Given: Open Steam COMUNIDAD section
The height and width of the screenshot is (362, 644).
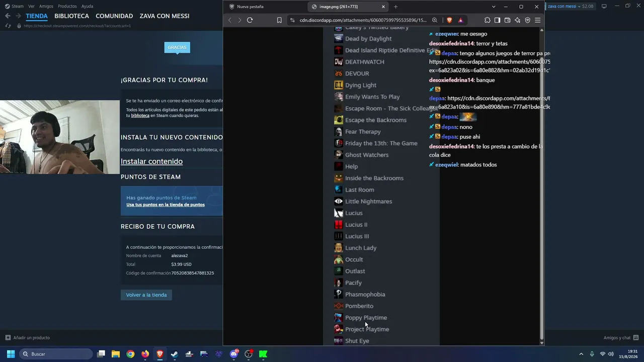Looking at the screenshot, I should pyautogui.click(x=114, y=16).
